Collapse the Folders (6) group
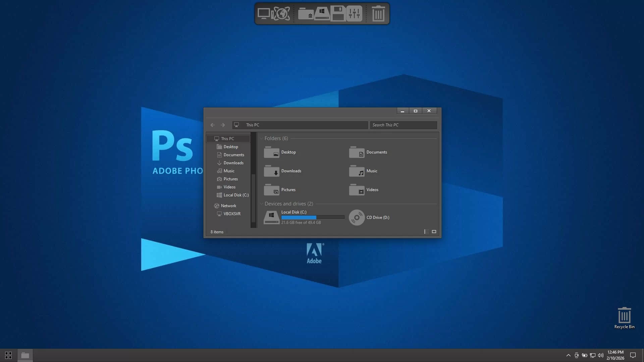 (x=262, y=138)
